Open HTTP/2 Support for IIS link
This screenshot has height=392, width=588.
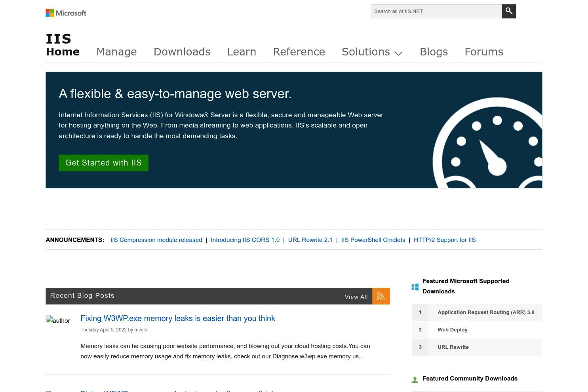click(445, 240)
